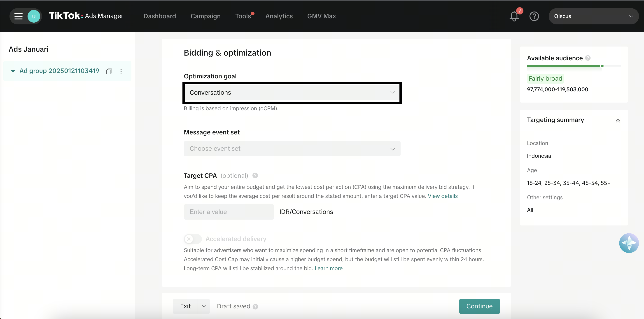Click the age ranges 18-24, 25-34 value
This screenshot has height=319, width=644.
(569, 183)
